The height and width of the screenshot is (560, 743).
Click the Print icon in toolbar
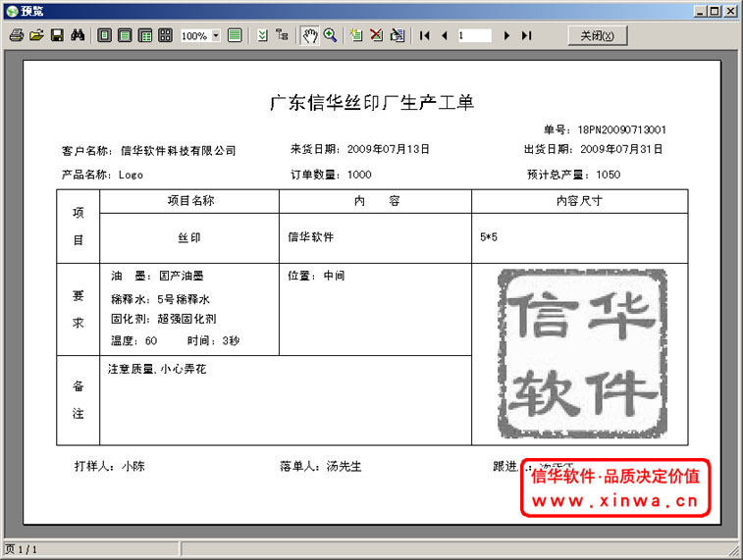click(x=17, y=35)
